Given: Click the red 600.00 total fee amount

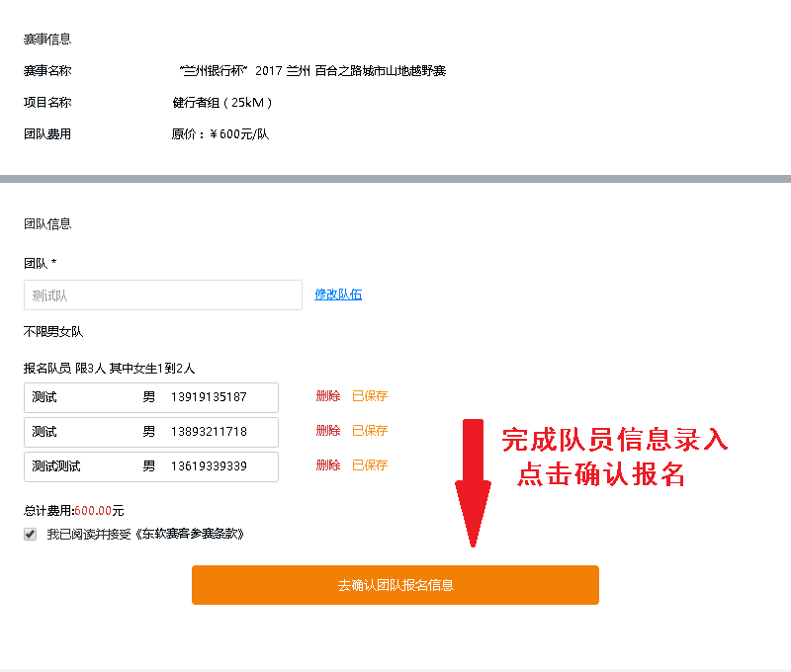Looking at the screenshot, I should tap(92, 511).
